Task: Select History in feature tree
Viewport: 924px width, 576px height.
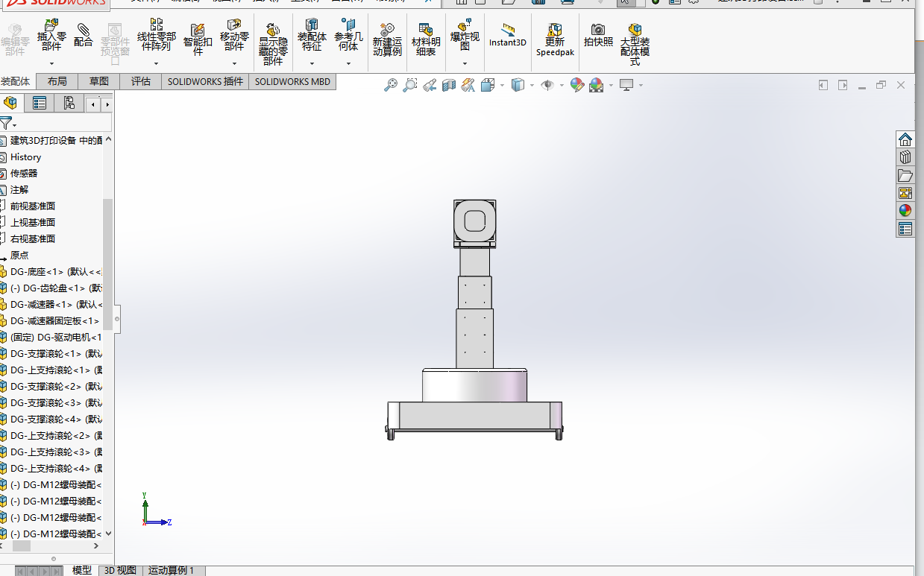Action: [25, 157]
